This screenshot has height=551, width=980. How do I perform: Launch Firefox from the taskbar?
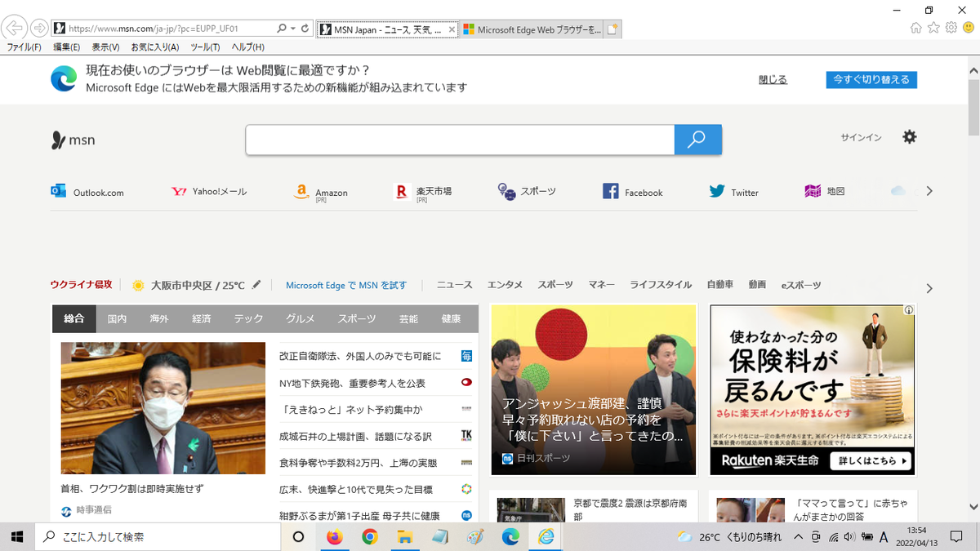(334, 536)
